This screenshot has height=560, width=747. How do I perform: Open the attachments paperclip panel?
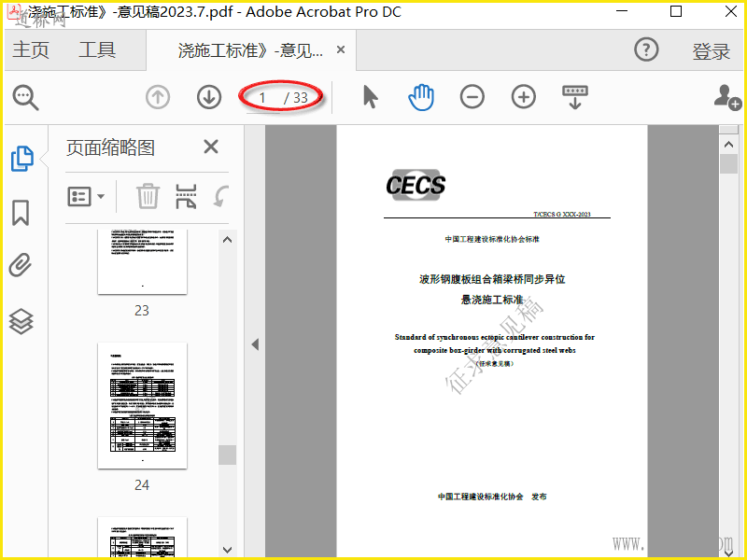tap(21, 265)
